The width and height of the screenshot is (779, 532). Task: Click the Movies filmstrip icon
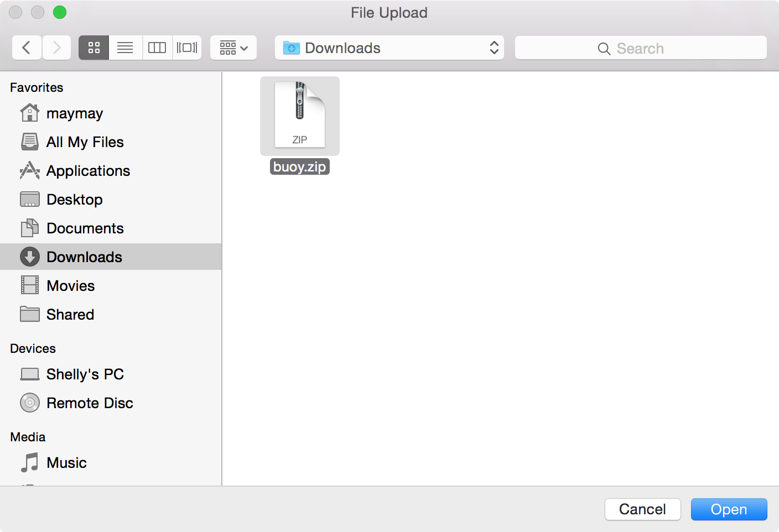click(30, 285)
